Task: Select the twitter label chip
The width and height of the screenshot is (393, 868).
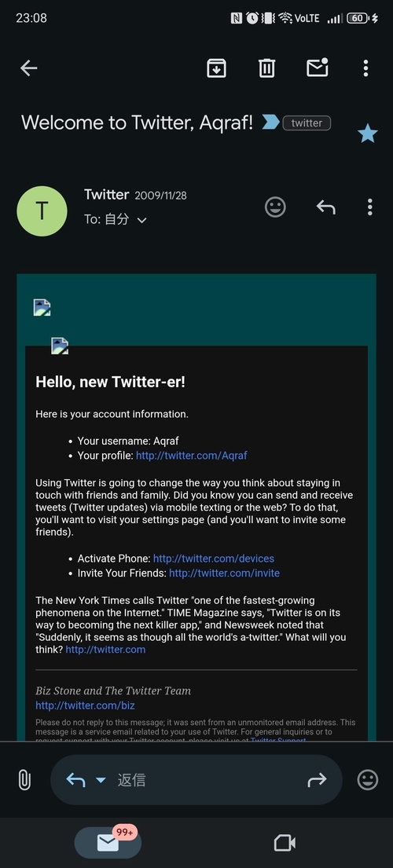Action: click(307, 123)
